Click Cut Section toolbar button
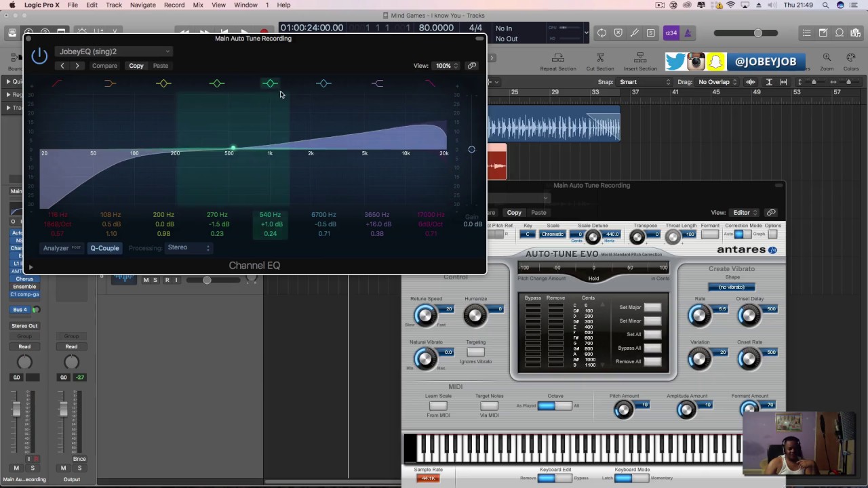The width and height of the screenshot is (868, 488). (600, 62)
